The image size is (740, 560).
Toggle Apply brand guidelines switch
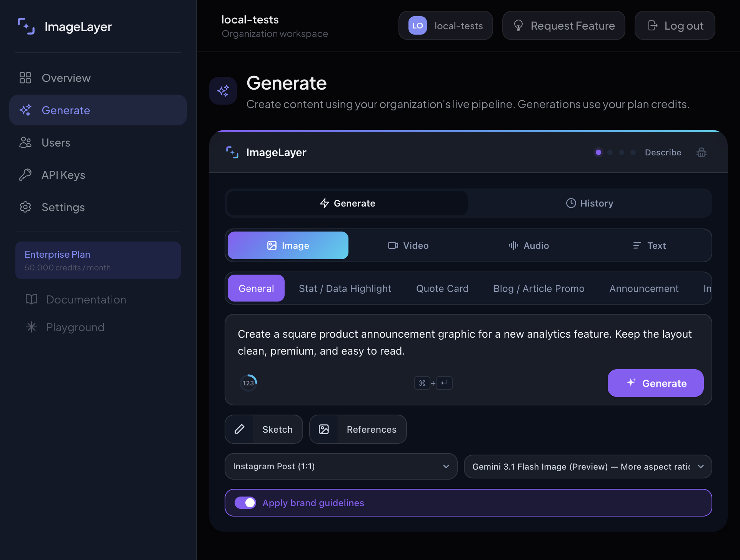pos(245,503)
